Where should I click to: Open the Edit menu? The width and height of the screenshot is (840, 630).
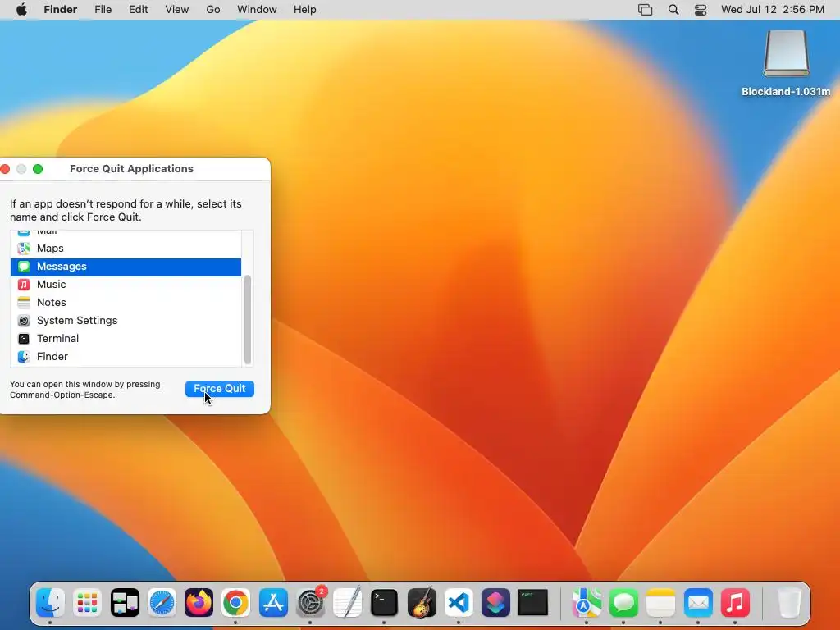138,10
